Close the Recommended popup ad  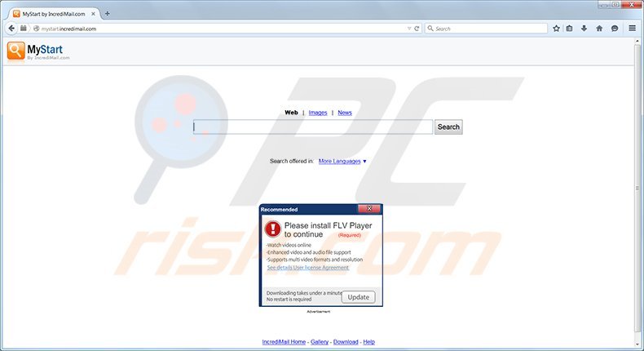pyautogui.click(x=368, y=209)
